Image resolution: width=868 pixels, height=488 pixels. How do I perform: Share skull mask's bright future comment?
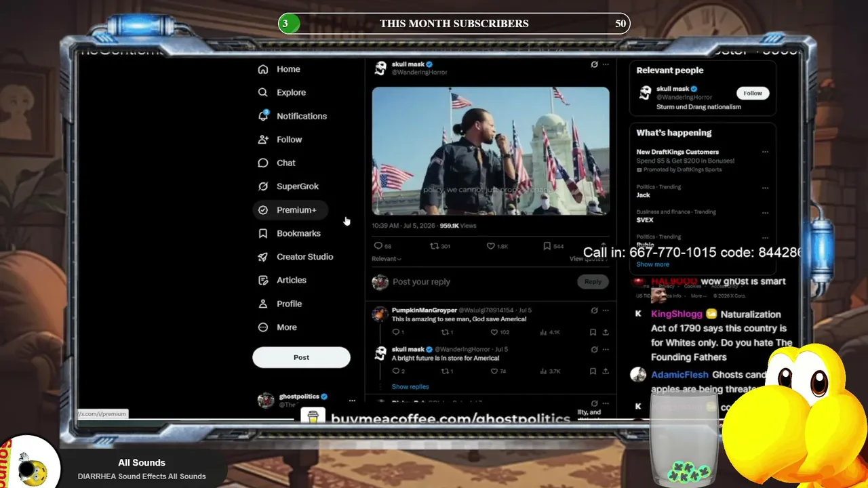[606, 371]
